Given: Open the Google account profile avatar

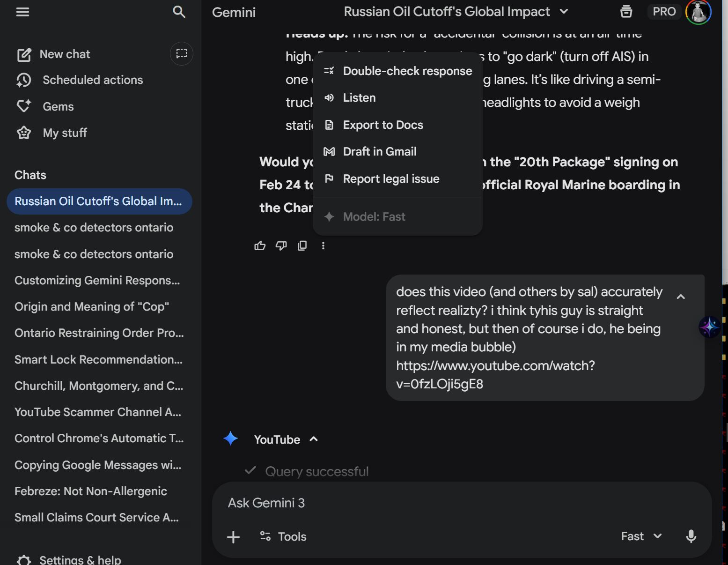Looking at the screenshot, I should [698, 12].
